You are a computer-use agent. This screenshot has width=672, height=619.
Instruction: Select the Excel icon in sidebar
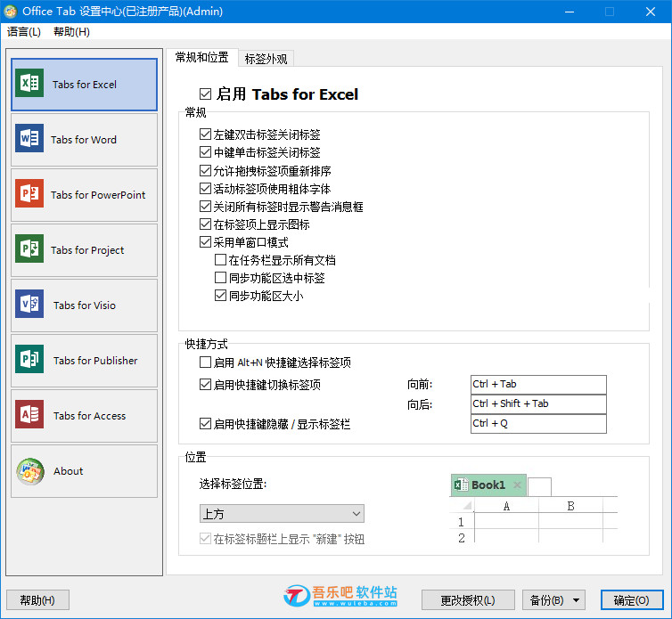29,83
